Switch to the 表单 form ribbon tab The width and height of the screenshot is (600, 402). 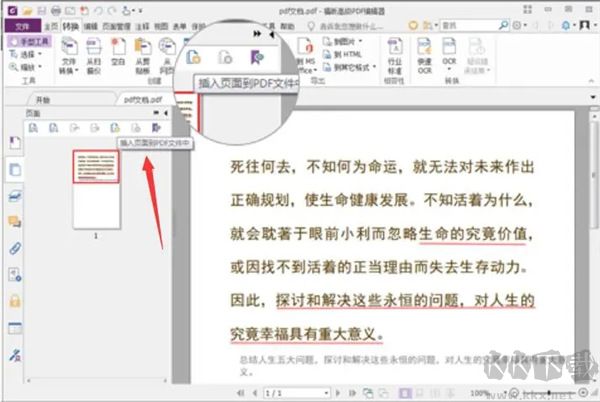(179, 26)
